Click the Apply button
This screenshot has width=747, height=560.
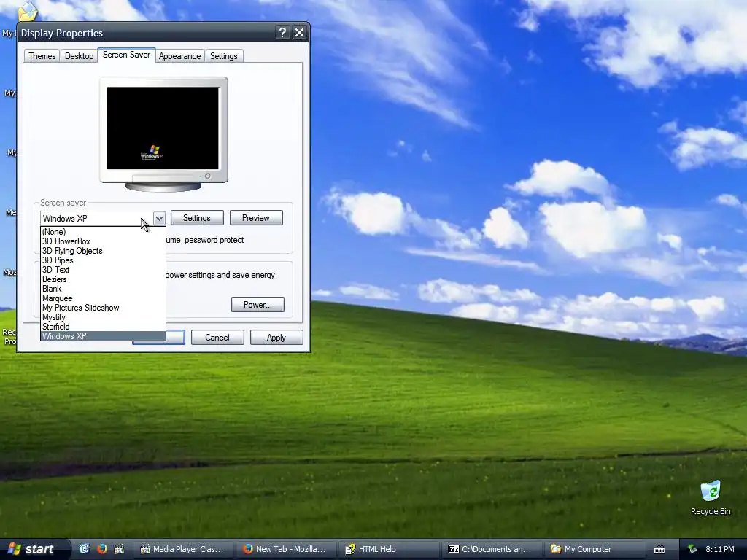tap(276, 338)
